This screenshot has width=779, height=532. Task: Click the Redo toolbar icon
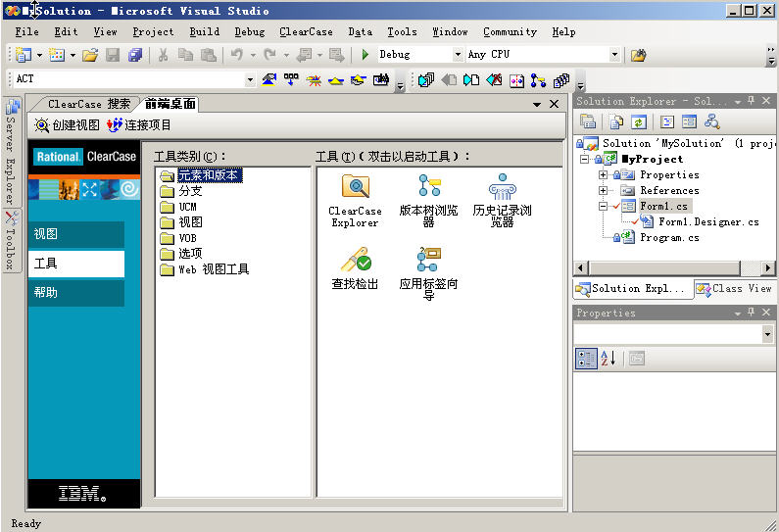(269, 55)
